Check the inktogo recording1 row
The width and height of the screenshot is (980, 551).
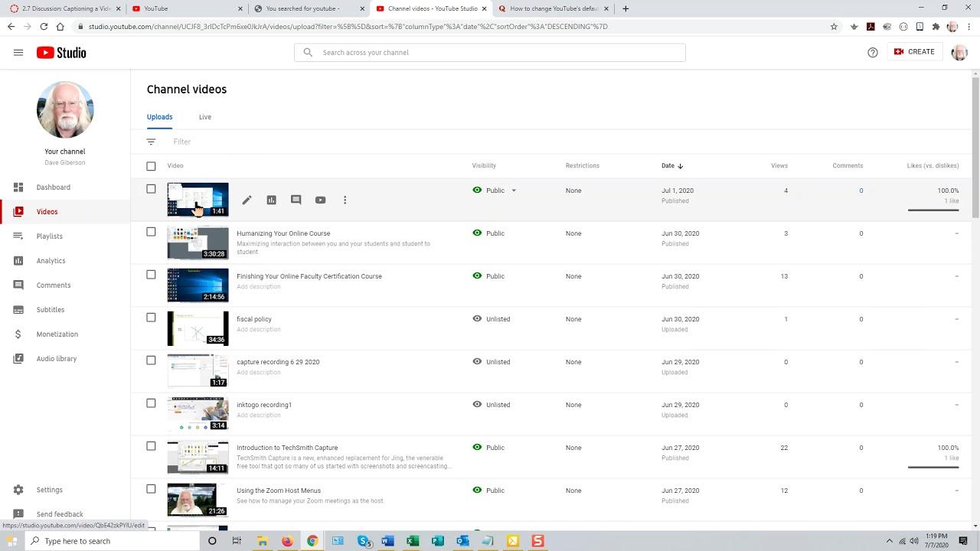pyautogui.click(x=151, y=403)
